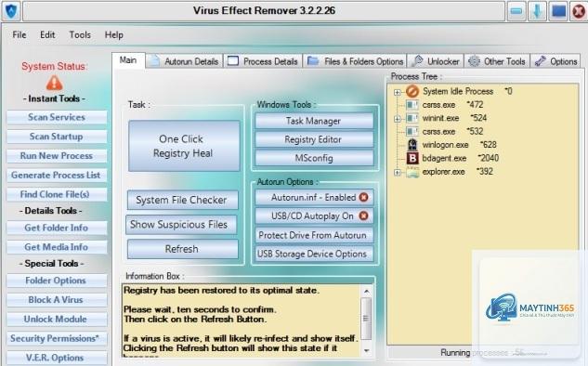The height and width of the screenshot is (366, 588).
Task: Click the Information Box scrollbar thumb
Action: pos(366,319)
